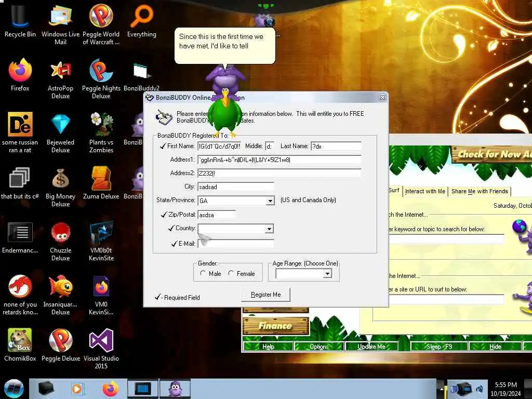Expand the State/Province dropdown showing GA

[x=270, y=201]
